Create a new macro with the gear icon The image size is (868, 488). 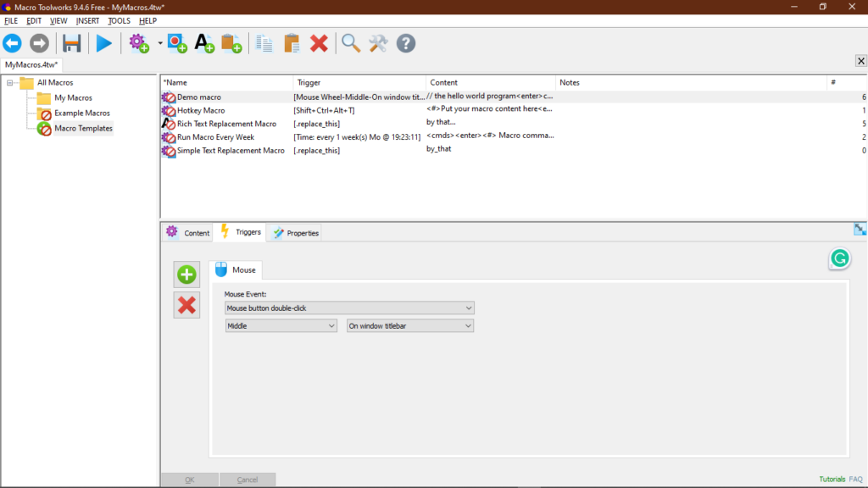[x=139, y=43]
